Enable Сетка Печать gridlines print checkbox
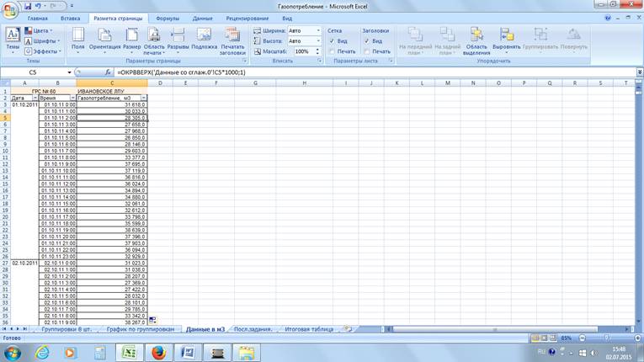 pos(333,51)
